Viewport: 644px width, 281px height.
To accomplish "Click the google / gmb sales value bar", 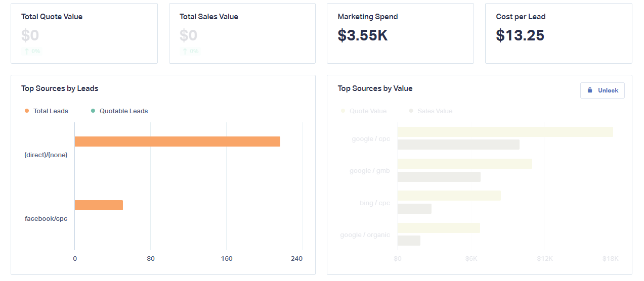I will [439, 177].
